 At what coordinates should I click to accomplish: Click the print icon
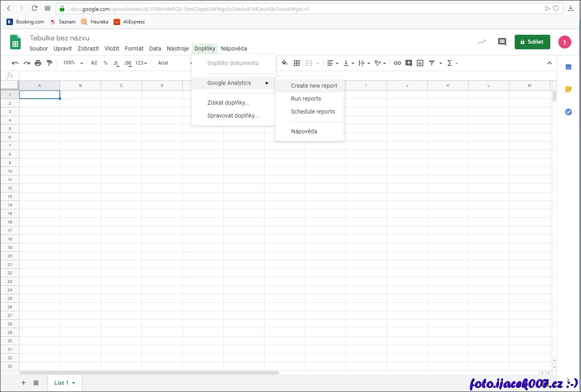click(x=38, y=63)
